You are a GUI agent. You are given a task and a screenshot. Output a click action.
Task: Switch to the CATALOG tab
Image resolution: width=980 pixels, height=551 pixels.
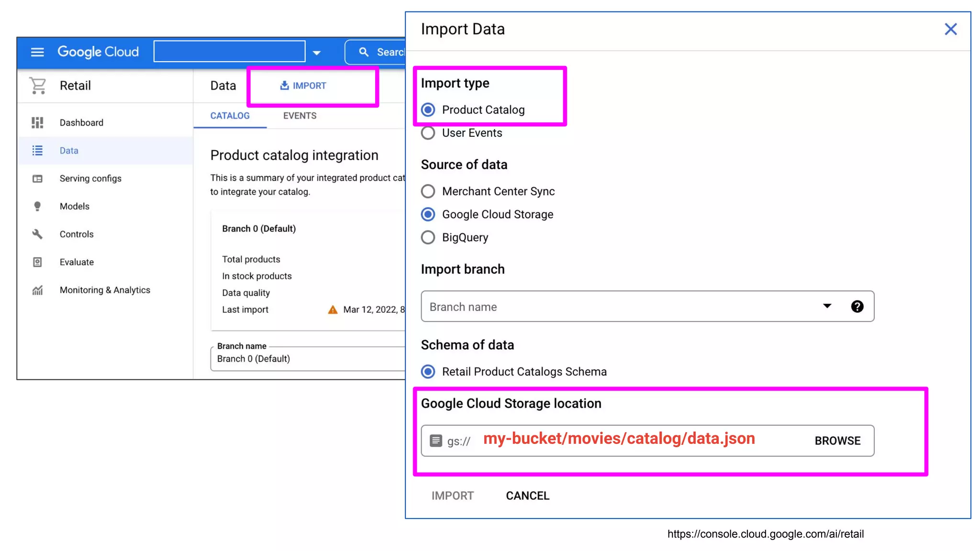click(x=230, y=116)
